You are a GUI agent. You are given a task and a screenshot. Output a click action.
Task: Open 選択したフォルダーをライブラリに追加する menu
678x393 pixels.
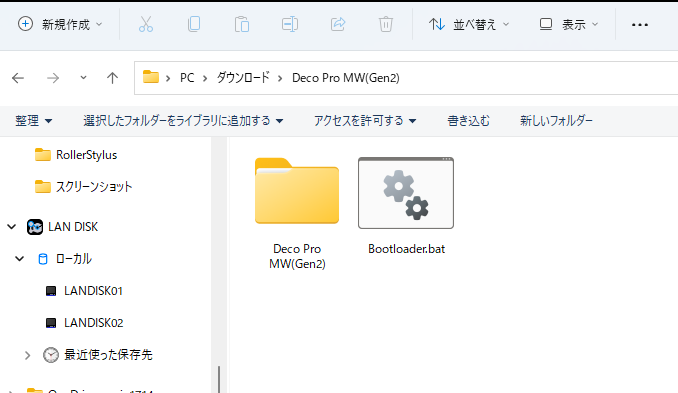(183, 121)
